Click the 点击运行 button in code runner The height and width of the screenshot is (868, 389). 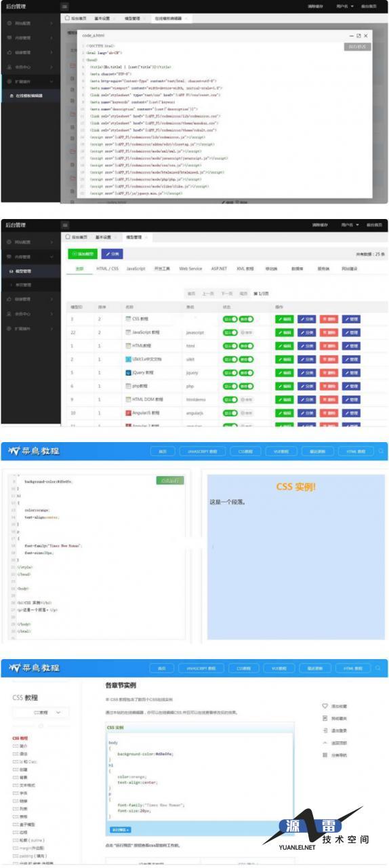pos(169,480)
